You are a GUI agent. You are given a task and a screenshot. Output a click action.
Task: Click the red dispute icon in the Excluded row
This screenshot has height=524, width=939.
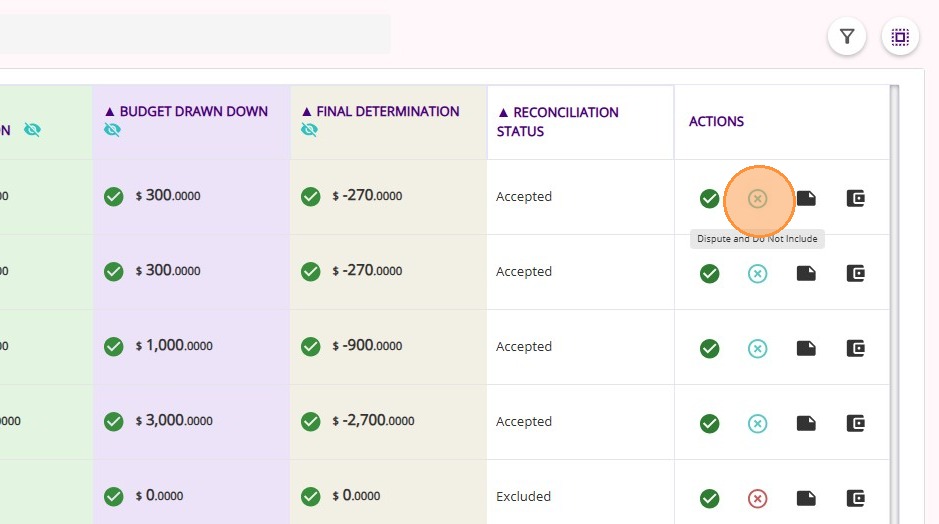[x=757, y=498]
